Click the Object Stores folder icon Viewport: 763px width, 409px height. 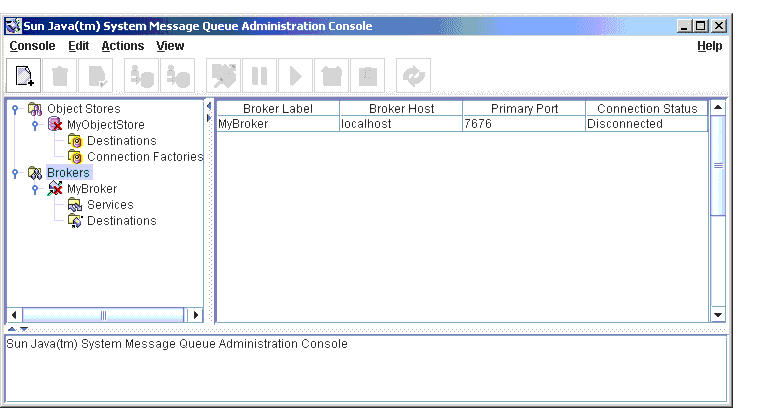tap(35, 109)
